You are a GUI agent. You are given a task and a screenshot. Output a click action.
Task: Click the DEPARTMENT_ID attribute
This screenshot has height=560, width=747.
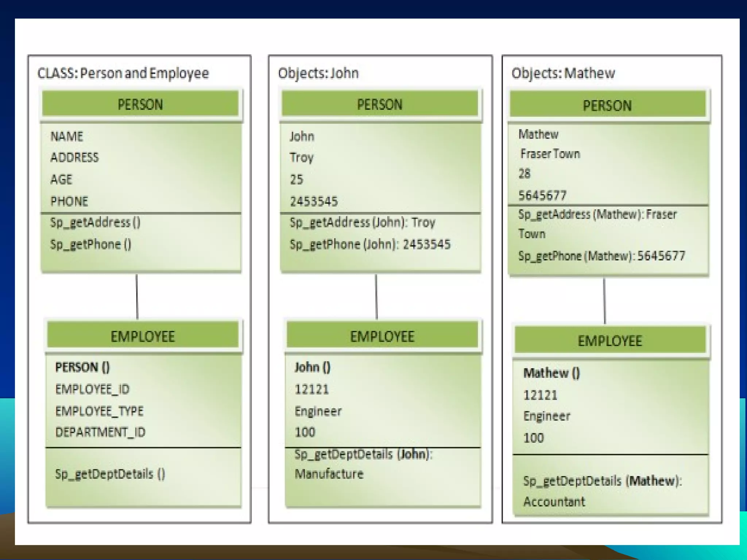100,432
